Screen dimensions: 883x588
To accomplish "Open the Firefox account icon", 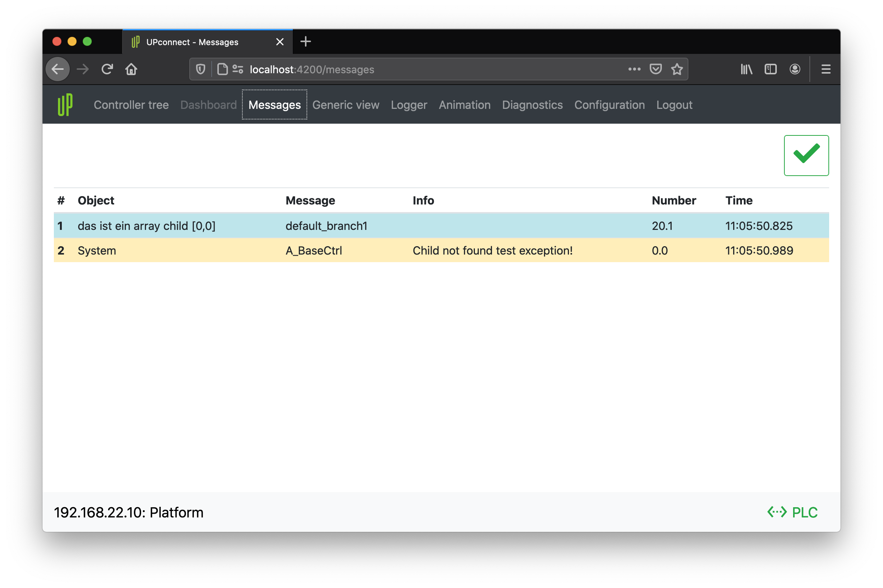I will (795, 69).
